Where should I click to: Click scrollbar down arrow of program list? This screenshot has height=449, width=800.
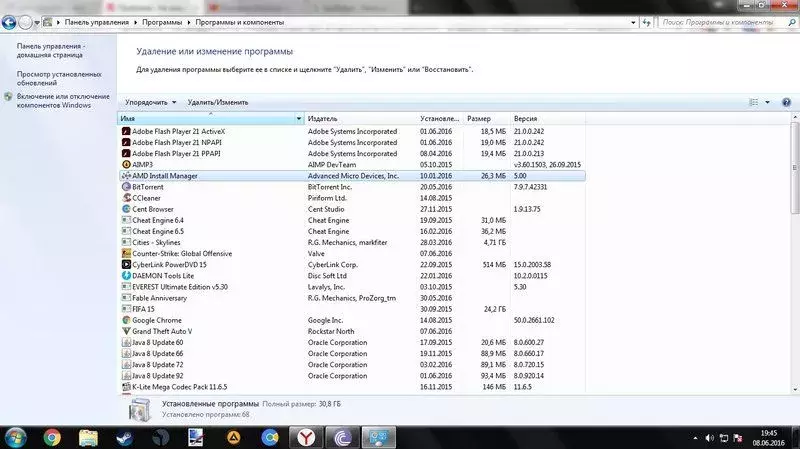pos(795,390)
